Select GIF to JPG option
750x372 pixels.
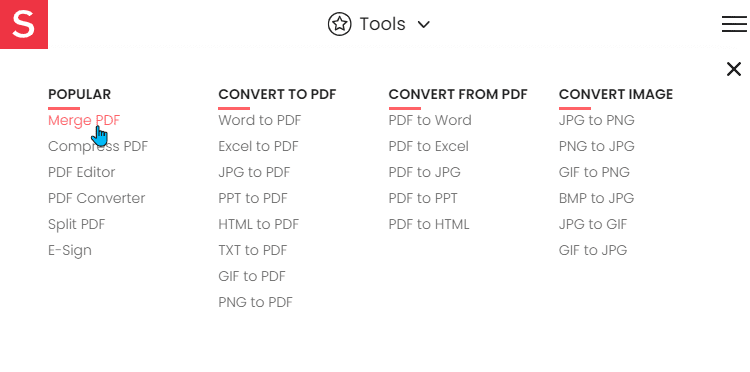(x=593, y=250)
